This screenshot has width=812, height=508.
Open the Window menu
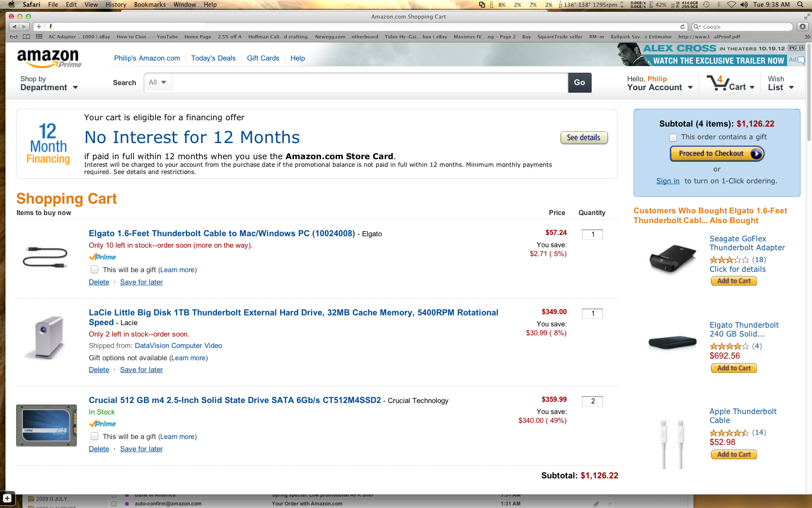[184, 5]
